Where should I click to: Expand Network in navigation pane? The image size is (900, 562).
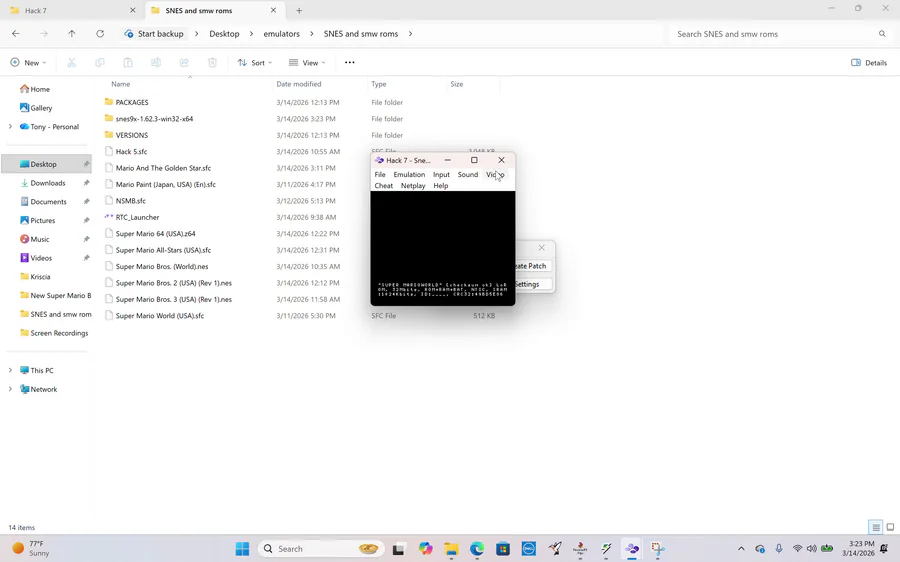coord(10,389)
